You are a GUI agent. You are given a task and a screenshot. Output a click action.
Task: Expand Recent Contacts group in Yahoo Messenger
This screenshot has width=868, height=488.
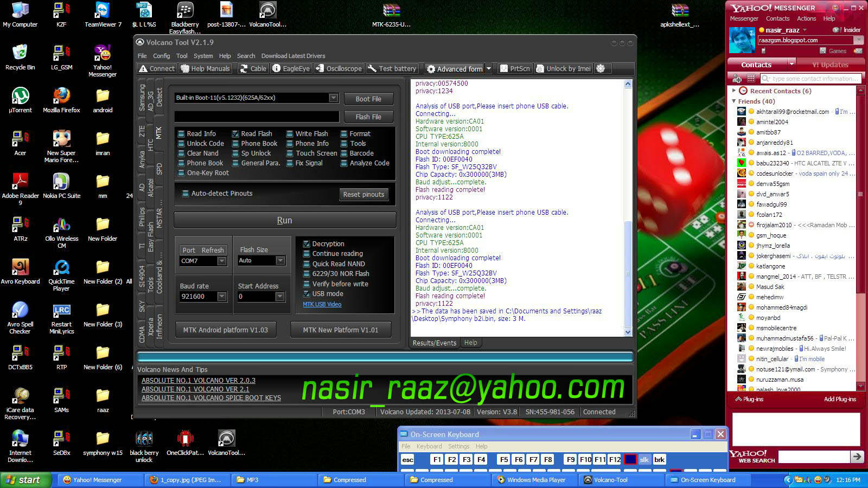point(733,91)
